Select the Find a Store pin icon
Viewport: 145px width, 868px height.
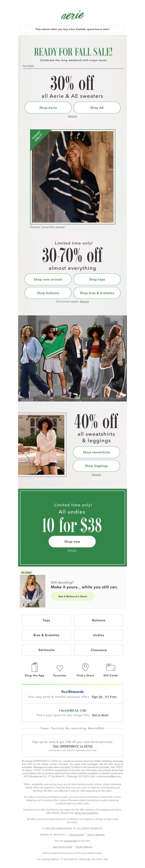(x=85, y=667)
